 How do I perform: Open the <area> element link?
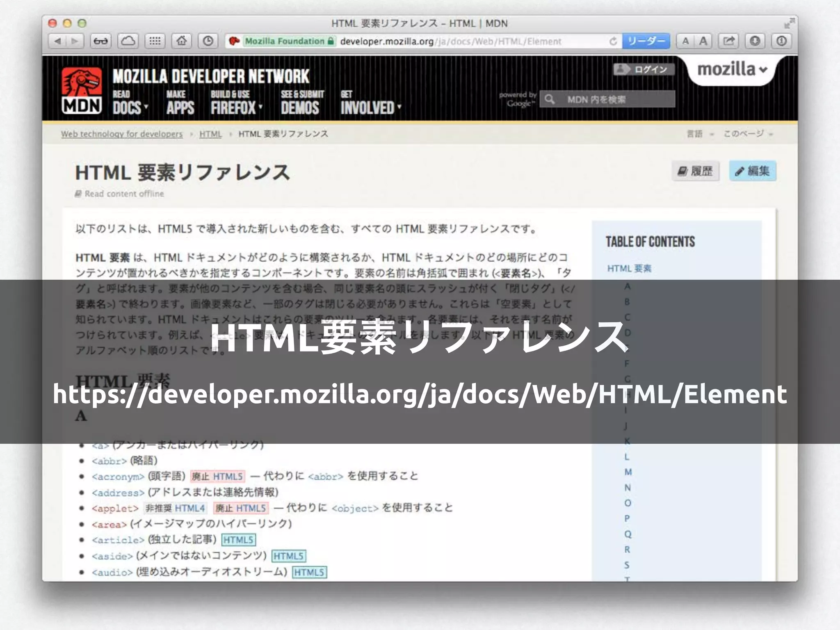(109, 525)
